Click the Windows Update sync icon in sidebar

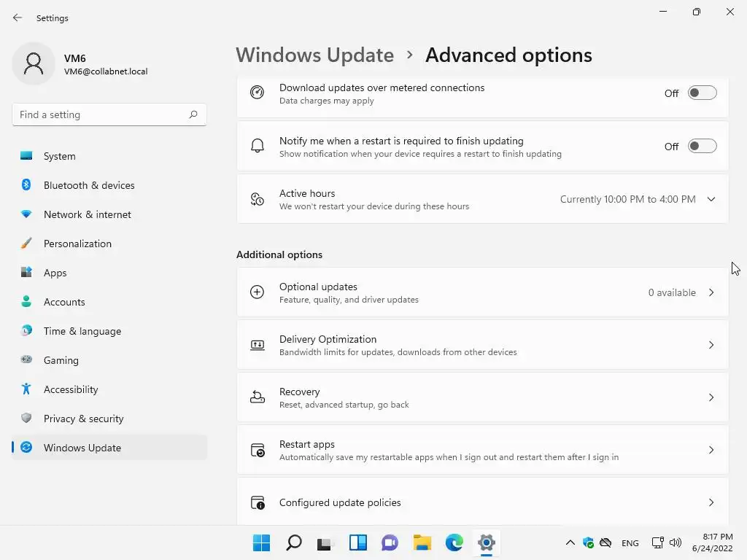coord(26,447)
